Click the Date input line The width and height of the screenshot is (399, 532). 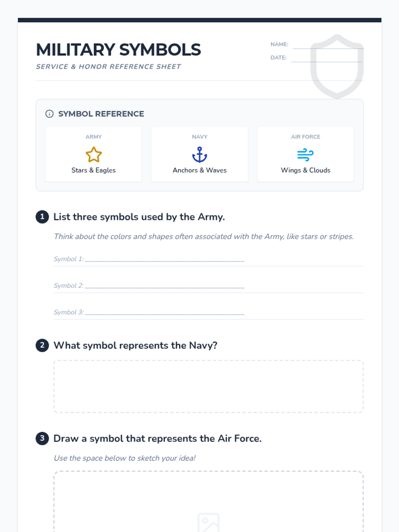coord(326,59)
